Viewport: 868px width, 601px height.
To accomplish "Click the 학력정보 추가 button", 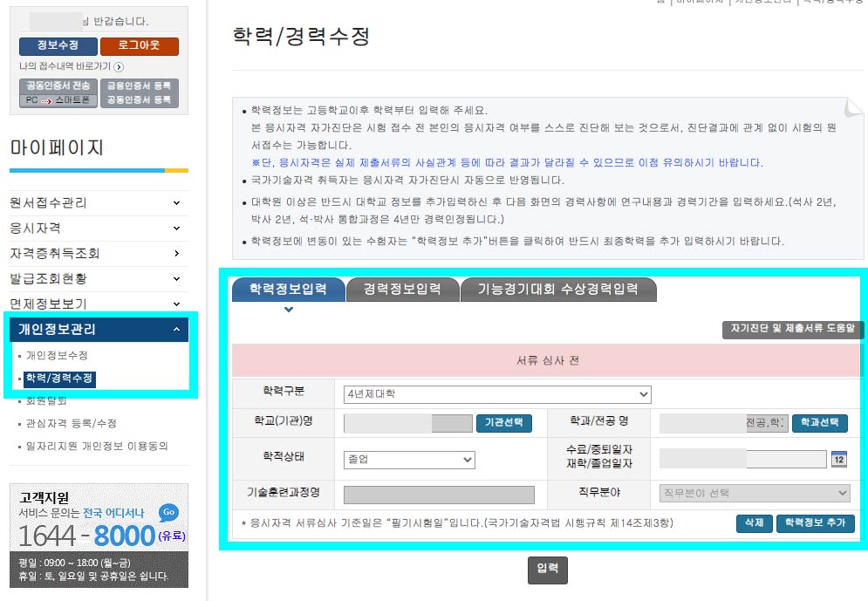I will click(816, 523).
